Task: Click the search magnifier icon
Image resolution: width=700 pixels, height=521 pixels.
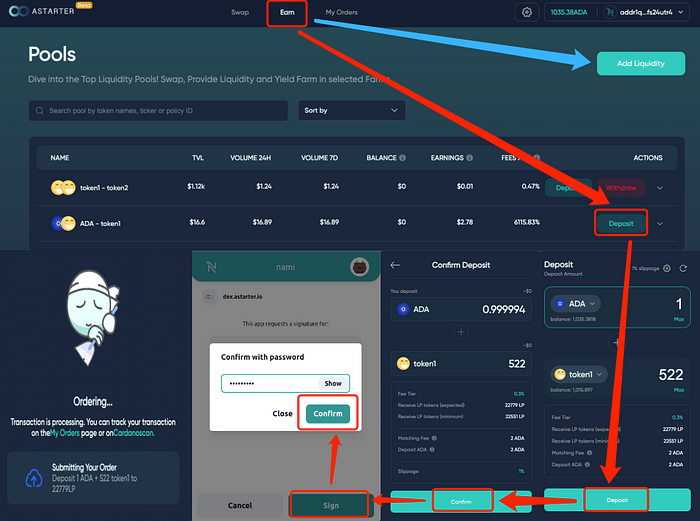Action: (x=40, y=111)
